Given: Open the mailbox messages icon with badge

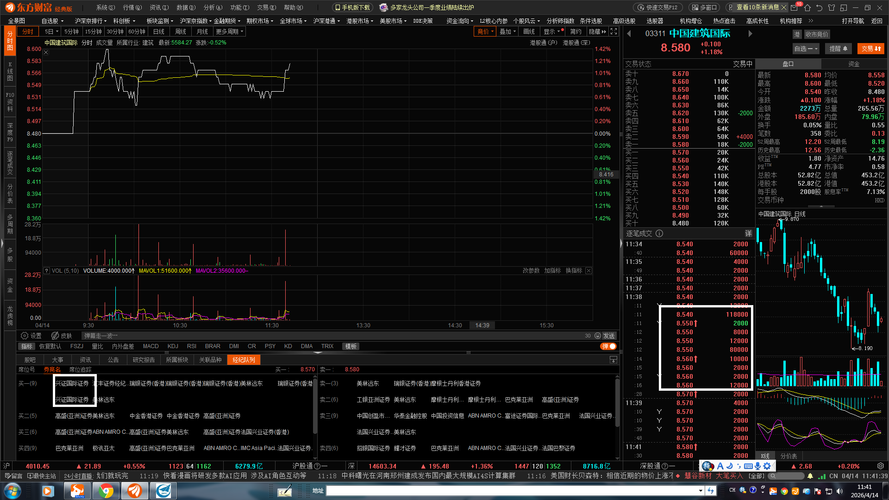Looking at the screenshot, I should click(x=796, y=7).
